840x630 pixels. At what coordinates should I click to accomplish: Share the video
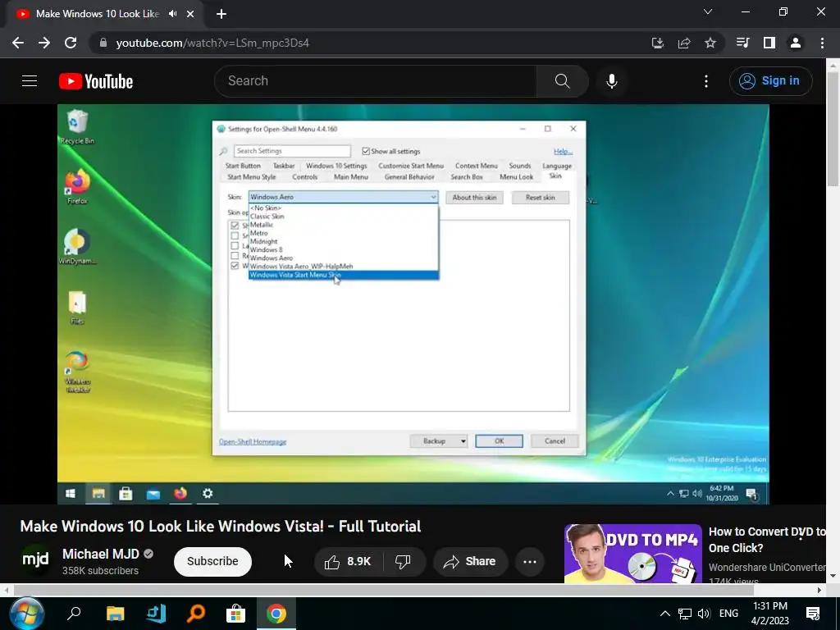tap(469, 561)
